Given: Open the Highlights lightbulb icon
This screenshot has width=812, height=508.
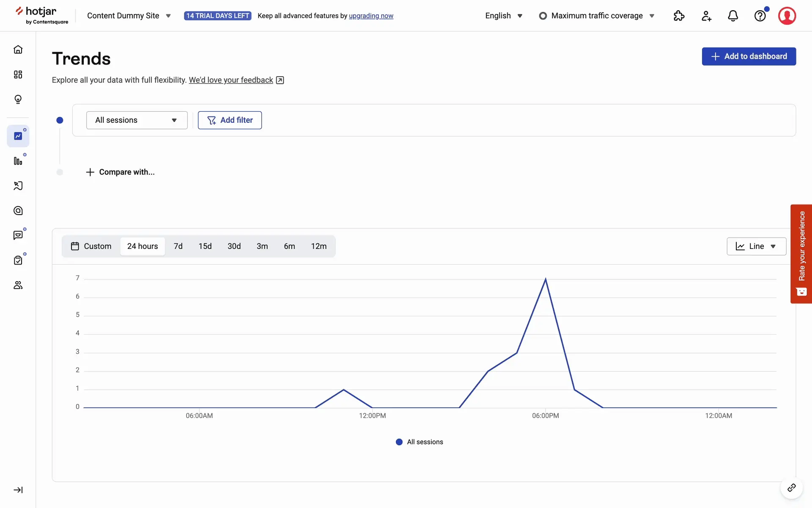Looking at the screenshot, I should [x=18, y=99].
